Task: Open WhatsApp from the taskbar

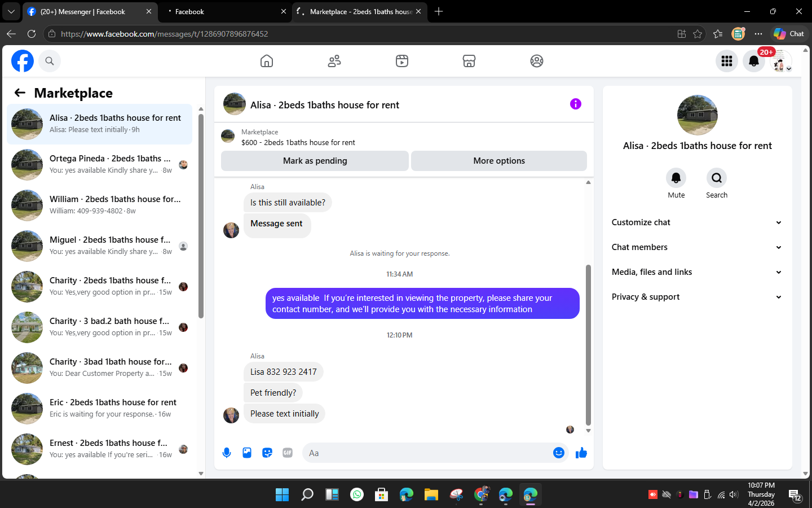Action: click(357, 495)
